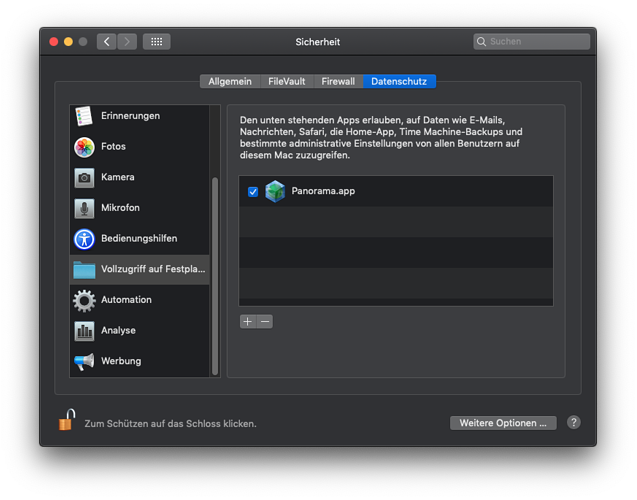Click the Bedienungshilfen accessibility icon
The height and width of the screenshot is (500, 637).
tap(84, 239)
